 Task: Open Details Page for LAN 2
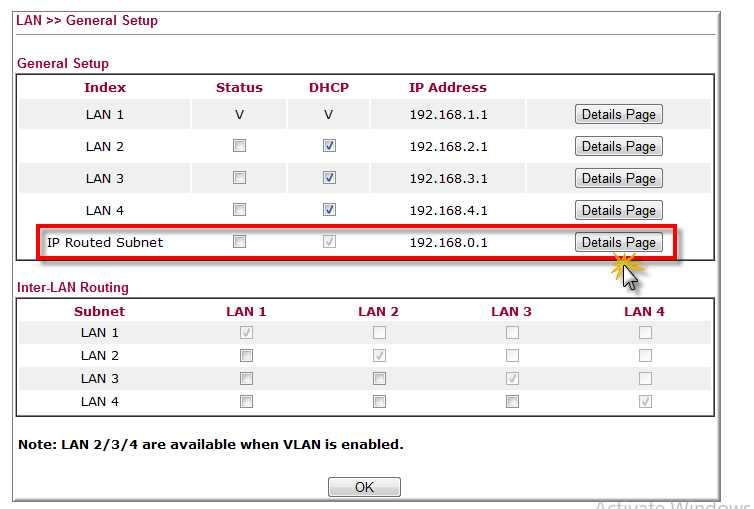618,146
